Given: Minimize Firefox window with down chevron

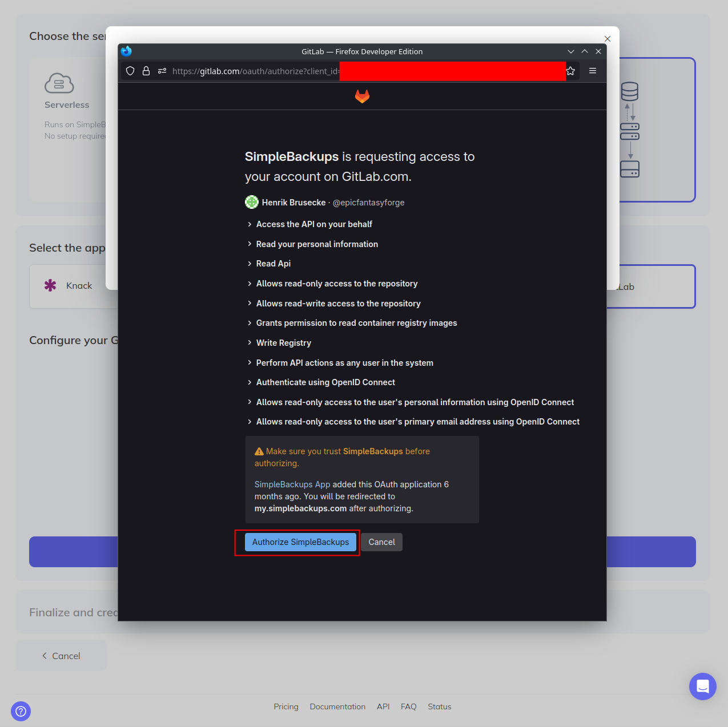Looking at the screenshot, I should click(x=571, y=51).
